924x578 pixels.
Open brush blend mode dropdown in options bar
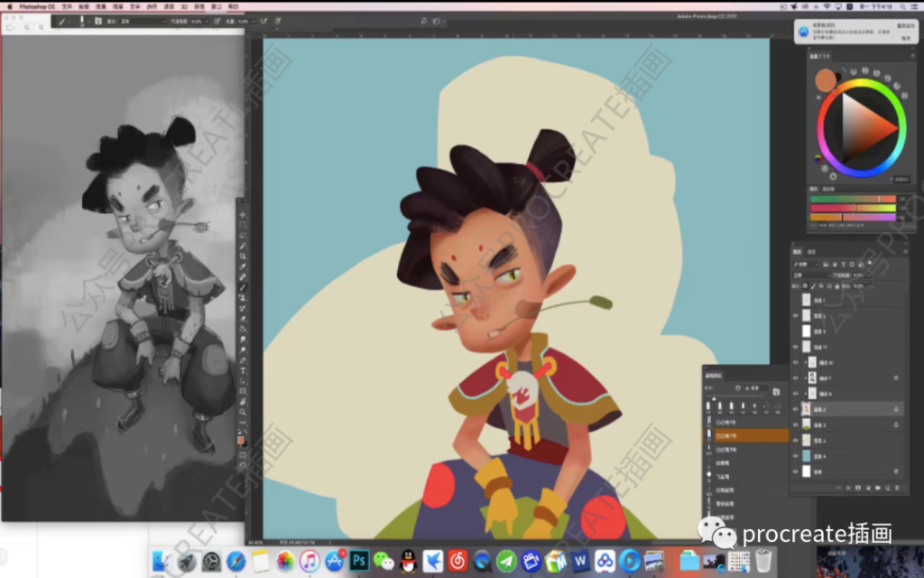[x=143, y=20]
